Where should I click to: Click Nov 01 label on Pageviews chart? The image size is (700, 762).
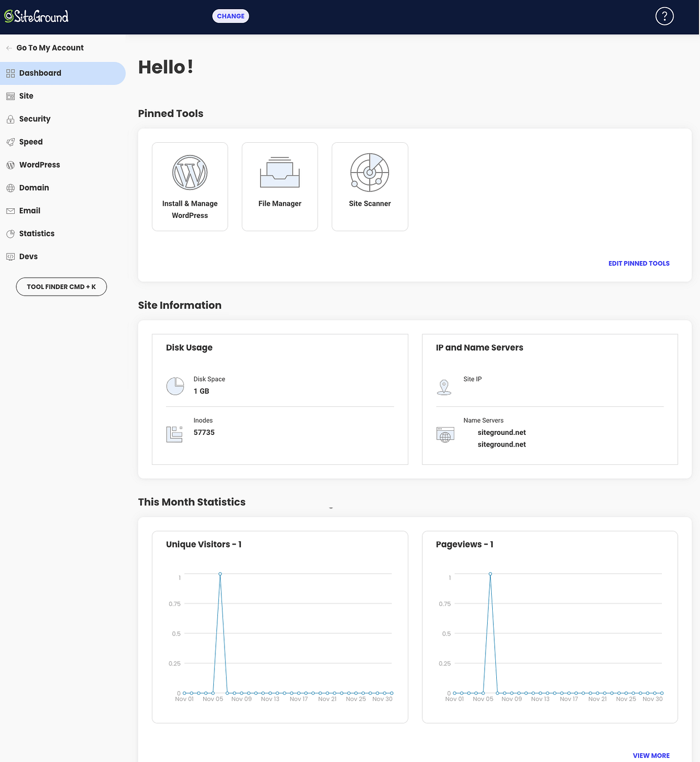pos(455,699)
